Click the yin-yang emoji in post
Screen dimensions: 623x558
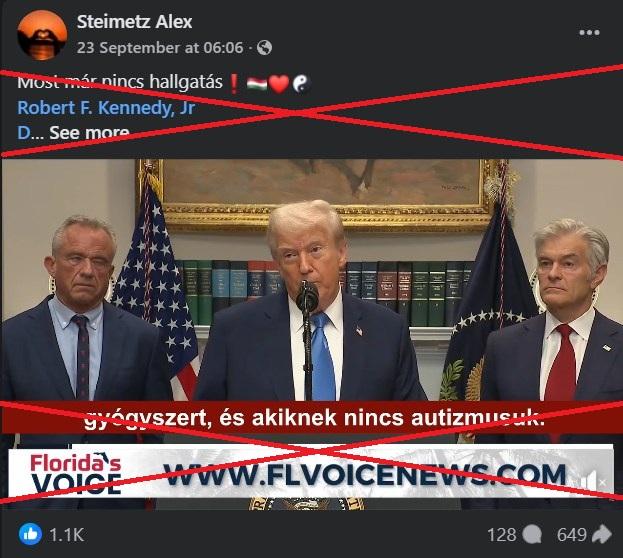301,84
